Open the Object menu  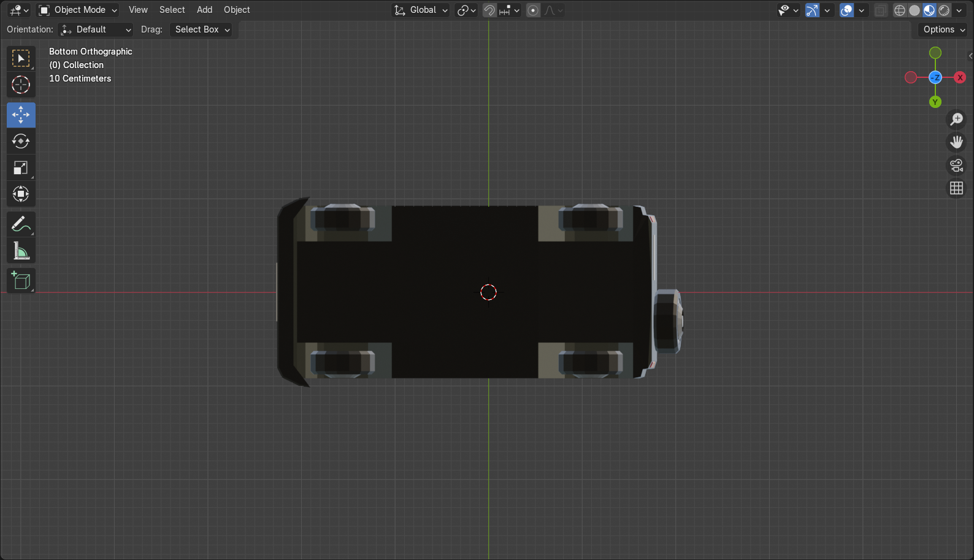point(237,10)
